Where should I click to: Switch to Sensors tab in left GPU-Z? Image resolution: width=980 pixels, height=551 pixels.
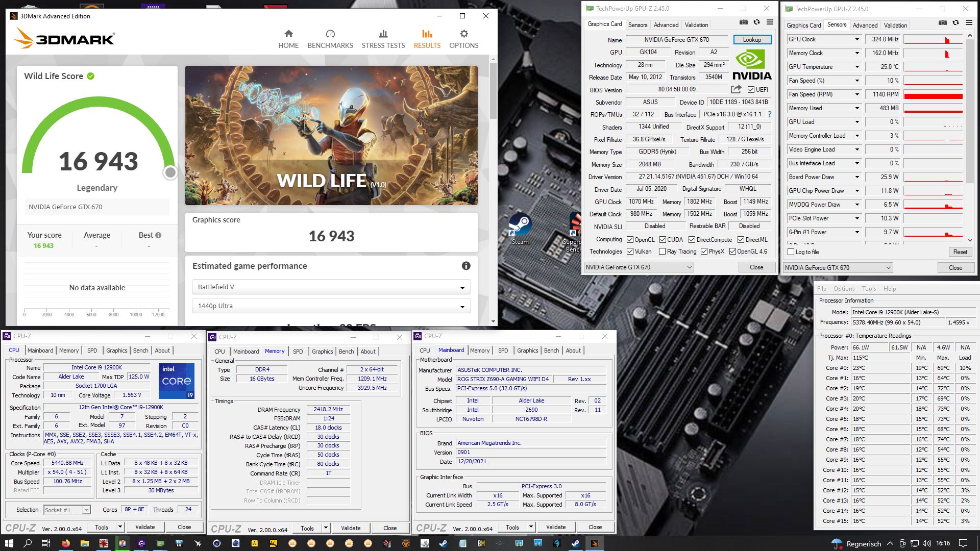pos(638,24)
